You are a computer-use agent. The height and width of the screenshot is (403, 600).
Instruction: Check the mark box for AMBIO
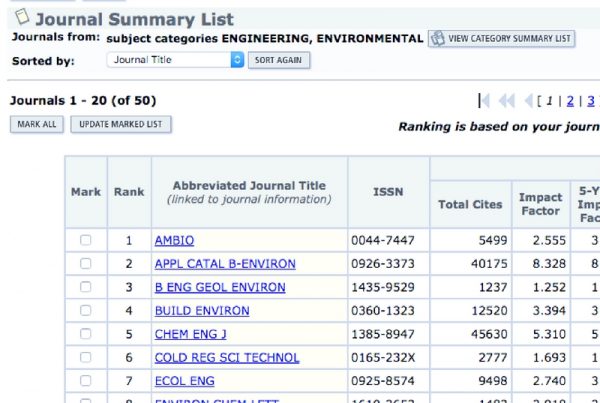click(x=85, y=240)
